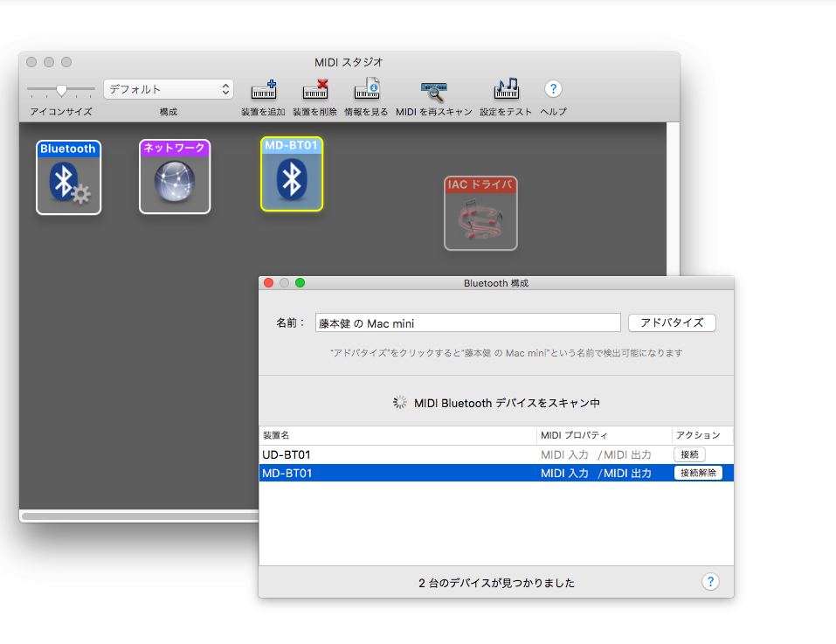Click the horizontal scrollbar in MIDI スタジオ

(140, 516)
